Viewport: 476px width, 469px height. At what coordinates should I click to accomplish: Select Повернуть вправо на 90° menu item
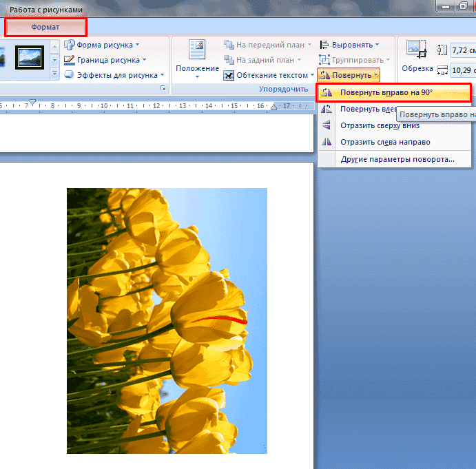click(393, 92)
